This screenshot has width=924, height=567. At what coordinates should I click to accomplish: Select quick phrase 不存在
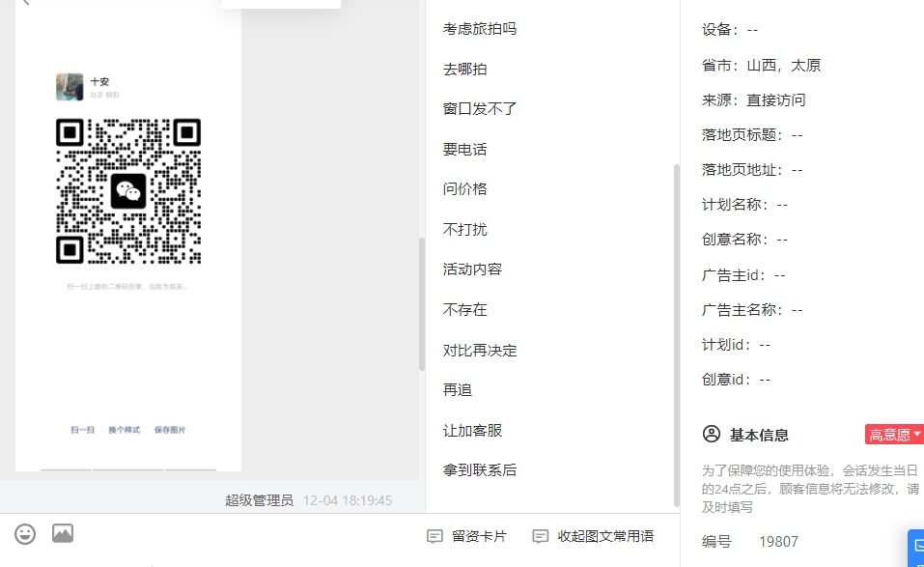pos(465,309)
